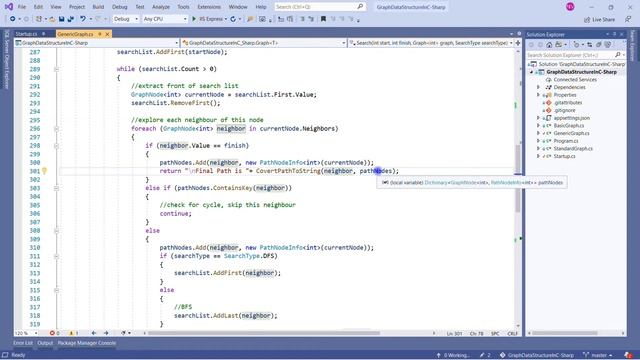This screenshot has width=640, height=360.
Task: Switch to the Startup.cs tab
Action: [26, 34]
